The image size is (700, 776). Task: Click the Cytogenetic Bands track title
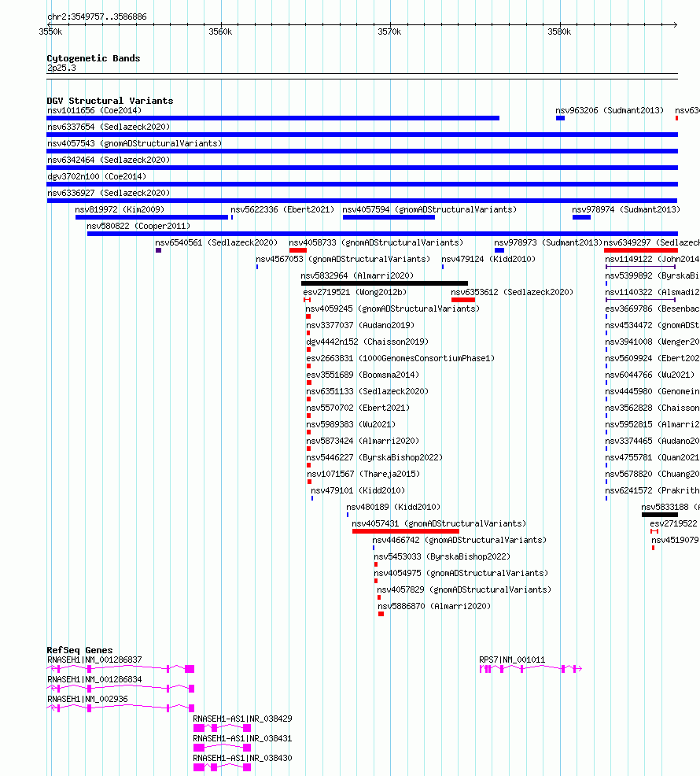(94, 58)
